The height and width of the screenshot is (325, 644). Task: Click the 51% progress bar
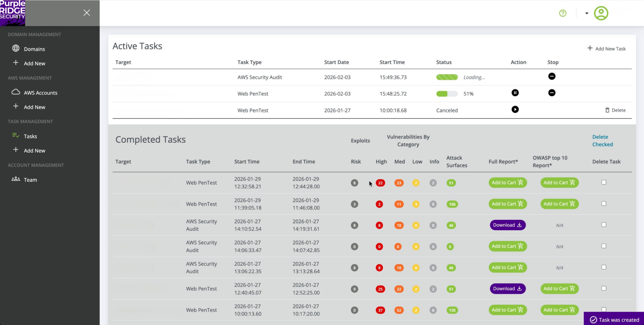coord(447,94)
